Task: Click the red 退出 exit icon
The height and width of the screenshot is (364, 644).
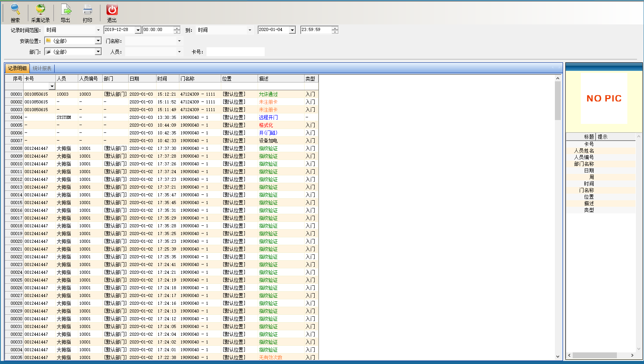Action: [112, 10]
